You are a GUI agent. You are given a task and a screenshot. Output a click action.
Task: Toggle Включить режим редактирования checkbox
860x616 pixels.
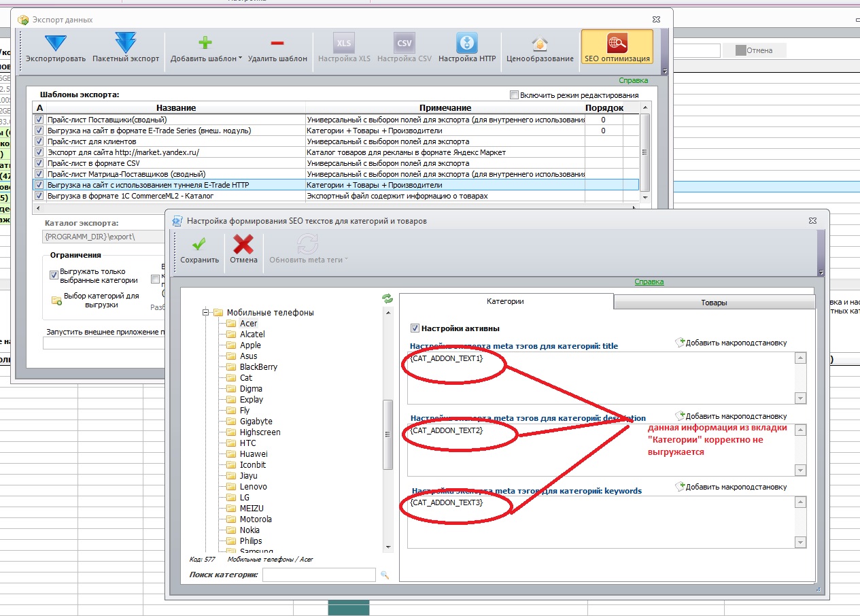point(514,95)
